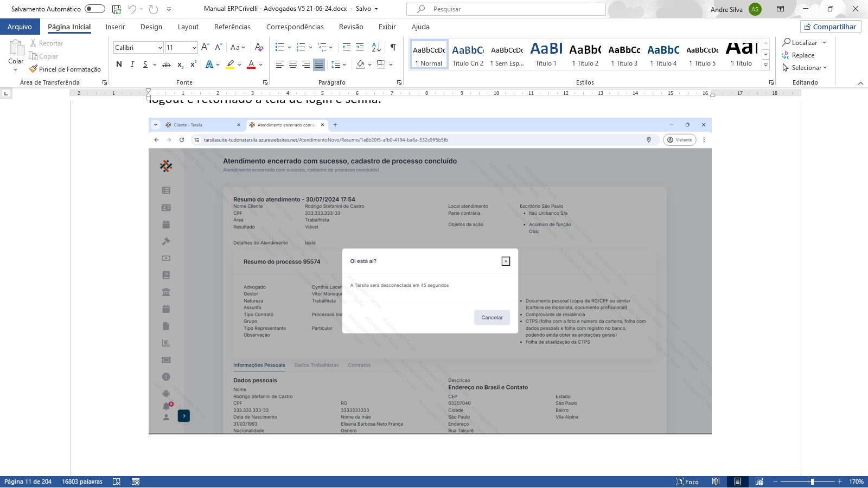The width and height of the screenshot is (868, 488).
Task: Open the Undo arrow icon
Action: 132,9
